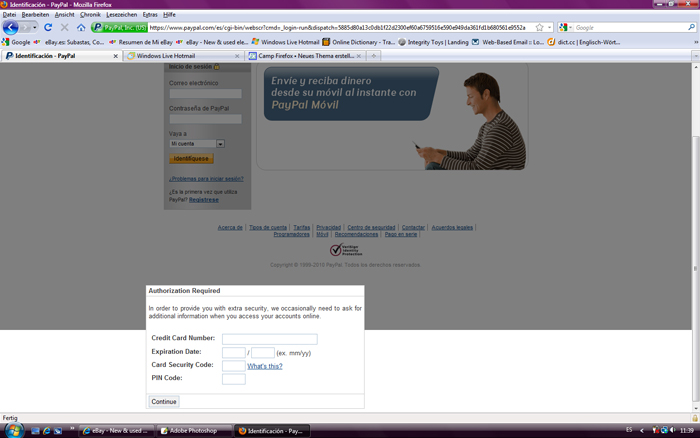Open the address bar history dropdown
Screen dimensions: 700x438
pos(550,28)
